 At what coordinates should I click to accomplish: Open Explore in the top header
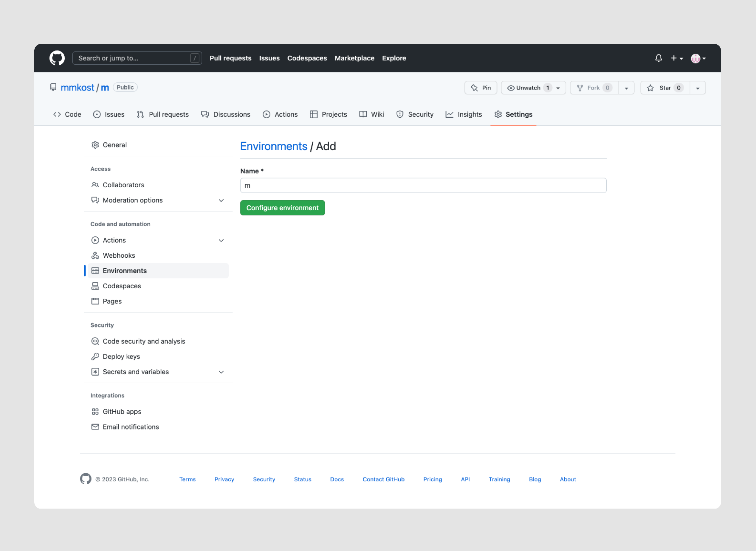[x=394, y=58]
